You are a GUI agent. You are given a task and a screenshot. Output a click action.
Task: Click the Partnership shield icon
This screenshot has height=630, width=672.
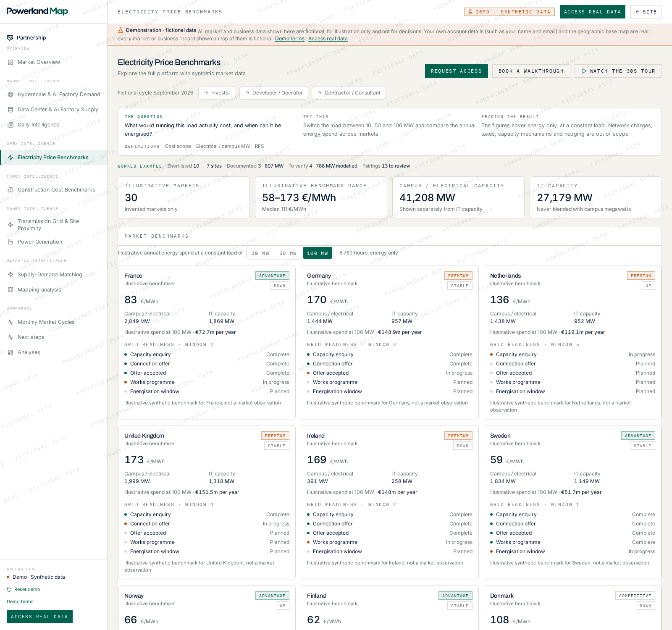click(10, 38)
